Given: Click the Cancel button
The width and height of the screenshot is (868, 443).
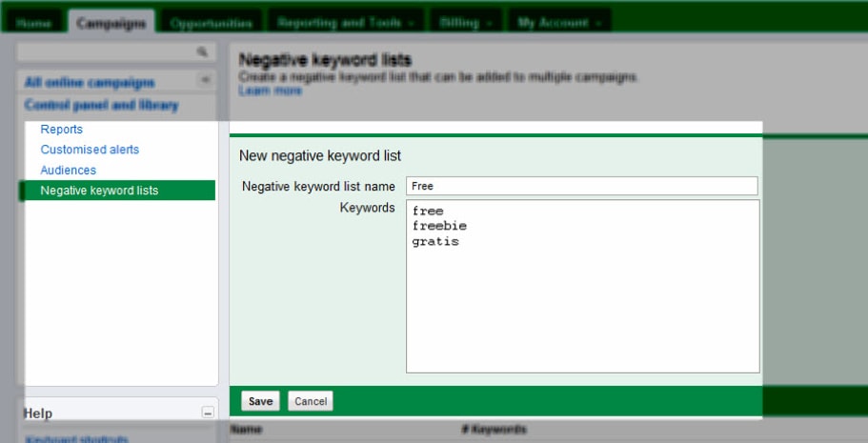Looking at the screenshot, I should tap(311, 401).
